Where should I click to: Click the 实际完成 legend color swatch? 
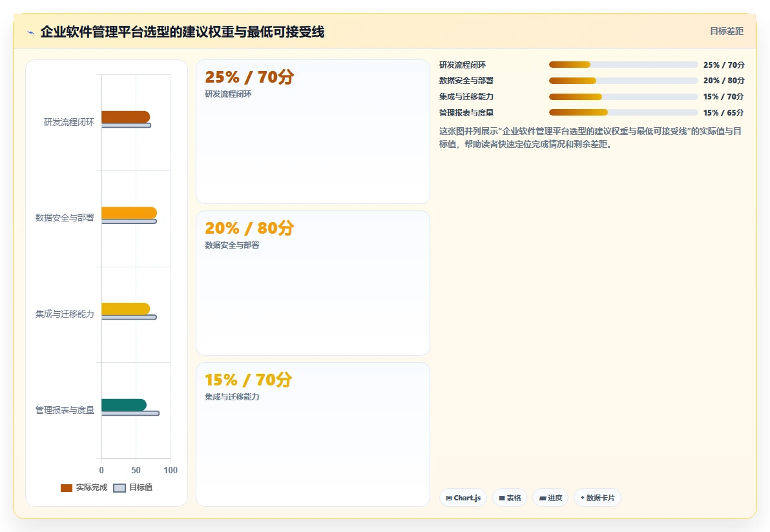(67, 488)
